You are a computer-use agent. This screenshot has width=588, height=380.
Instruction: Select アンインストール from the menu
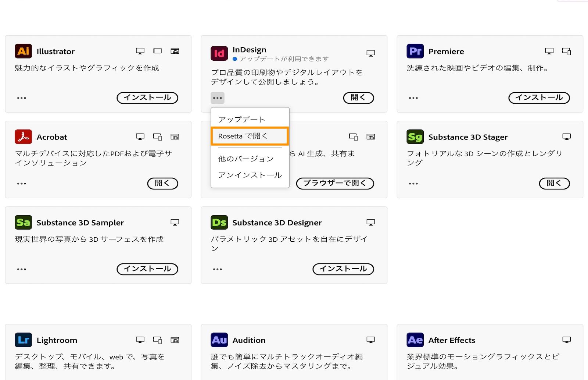point(250,175)
